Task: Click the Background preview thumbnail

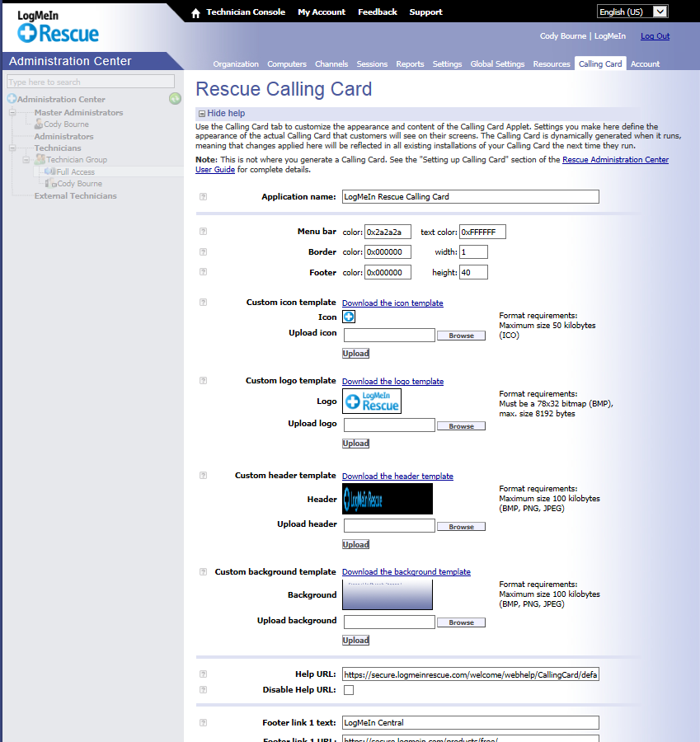Action: (x=388, y=594)
